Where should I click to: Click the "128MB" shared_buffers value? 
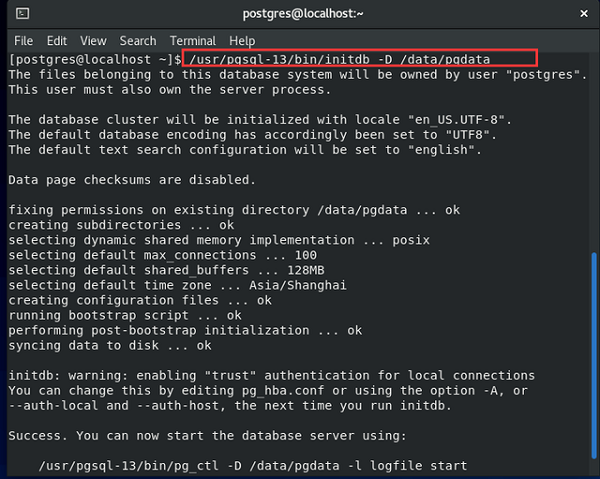306,270
